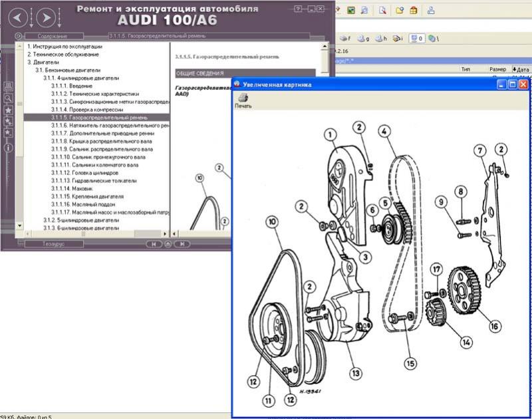Viewport: 532px width, 419px height.
Task: Open '3.1.1.4. Проверка компрессии'
Action: 87,110
